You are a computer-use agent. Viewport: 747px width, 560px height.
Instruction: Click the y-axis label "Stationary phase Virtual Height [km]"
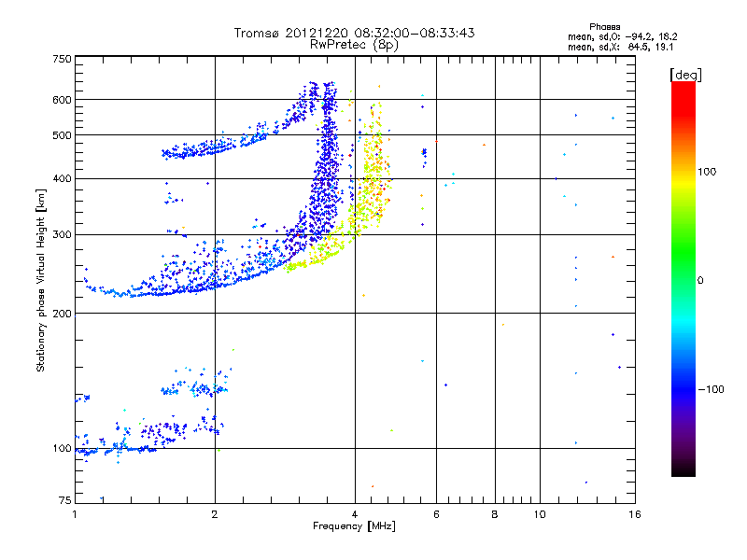click(41, 280)
